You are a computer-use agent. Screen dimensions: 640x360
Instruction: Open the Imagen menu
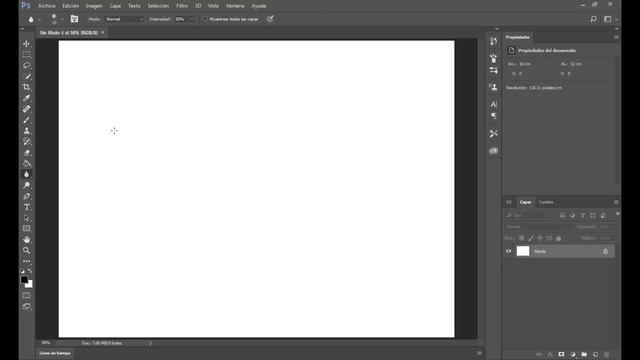[94, 6]
